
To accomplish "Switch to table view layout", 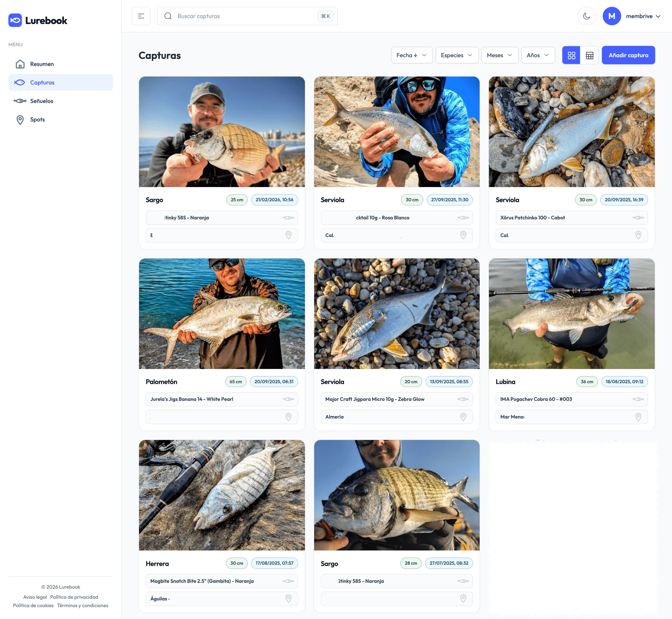I will click(589, 55).
